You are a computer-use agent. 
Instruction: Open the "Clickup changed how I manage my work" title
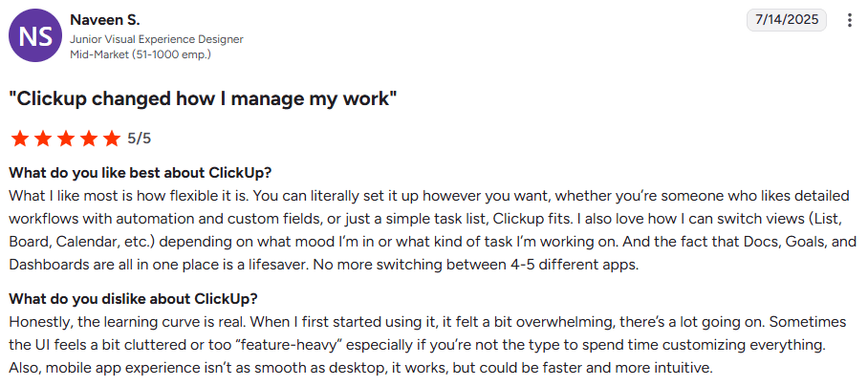point(204,99)
